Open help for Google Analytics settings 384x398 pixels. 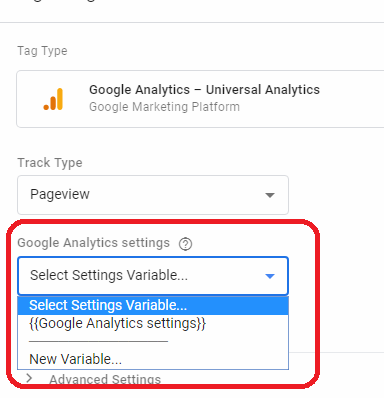(185, 244)
